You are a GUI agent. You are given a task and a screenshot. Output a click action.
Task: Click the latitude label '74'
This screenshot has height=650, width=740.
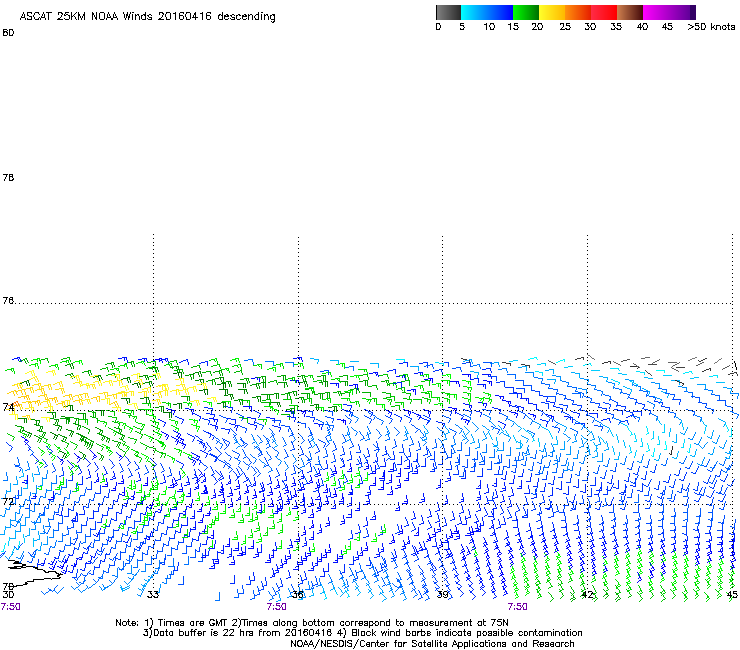click(8, 407)
